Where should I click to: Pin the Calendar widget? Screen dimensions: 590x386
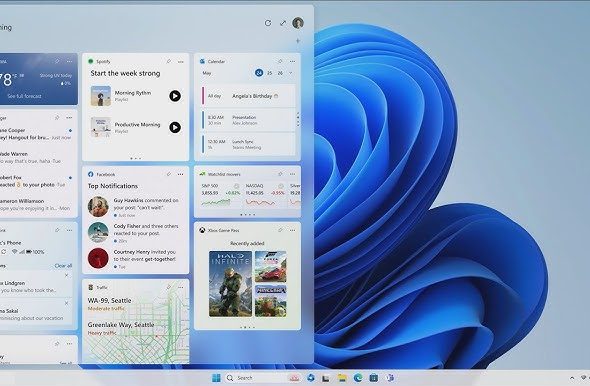[280, 61]
